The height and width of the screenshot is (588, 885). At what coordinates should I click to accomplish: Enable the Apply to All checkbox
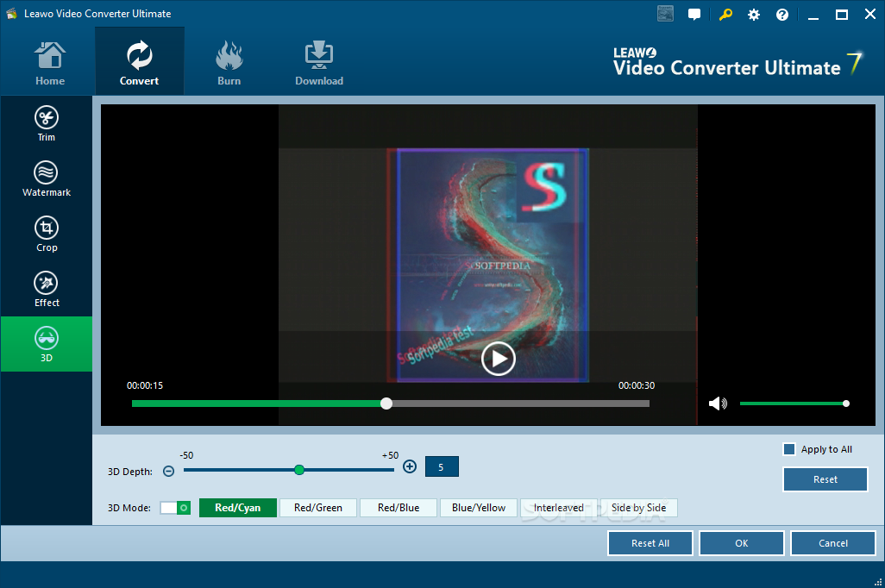789,449
